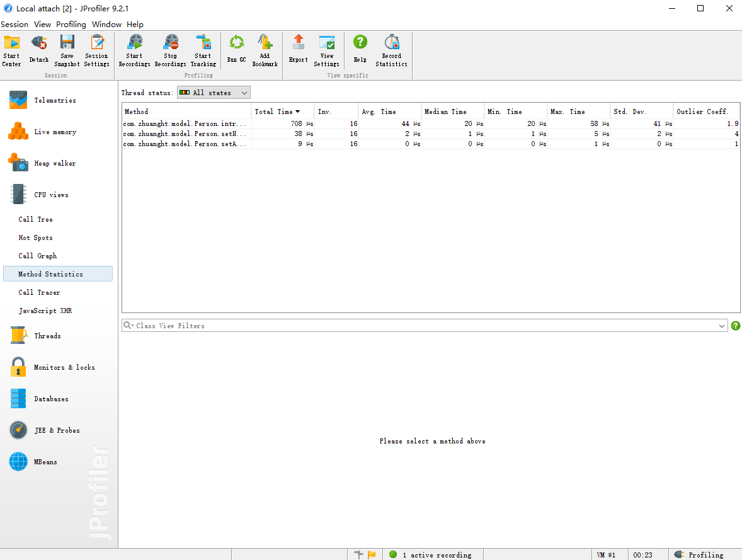
Task: Open the Thread status All states dropdown
Action: [214, 93]
